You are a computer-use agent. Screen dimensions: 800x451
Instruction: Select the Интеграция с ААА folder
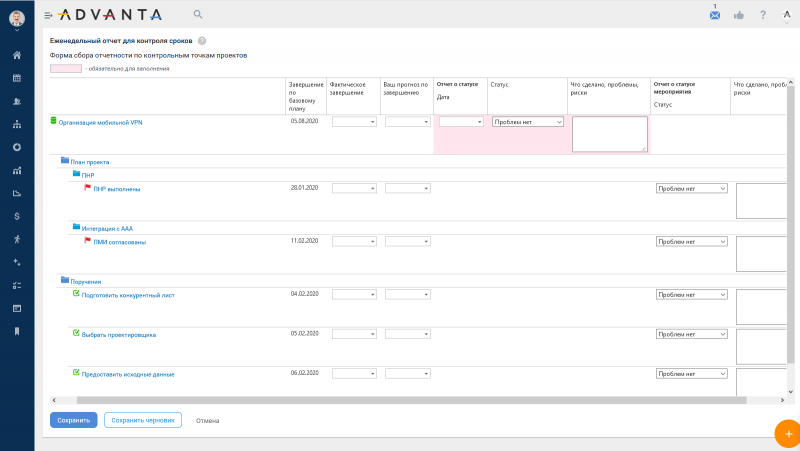pyautogui.click(x=107, y=229)
